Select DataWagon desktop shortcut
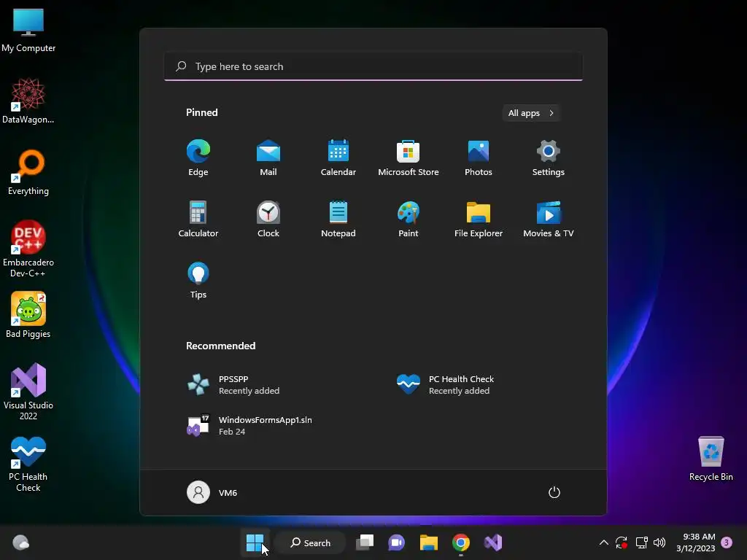 [x=28, y=101]
